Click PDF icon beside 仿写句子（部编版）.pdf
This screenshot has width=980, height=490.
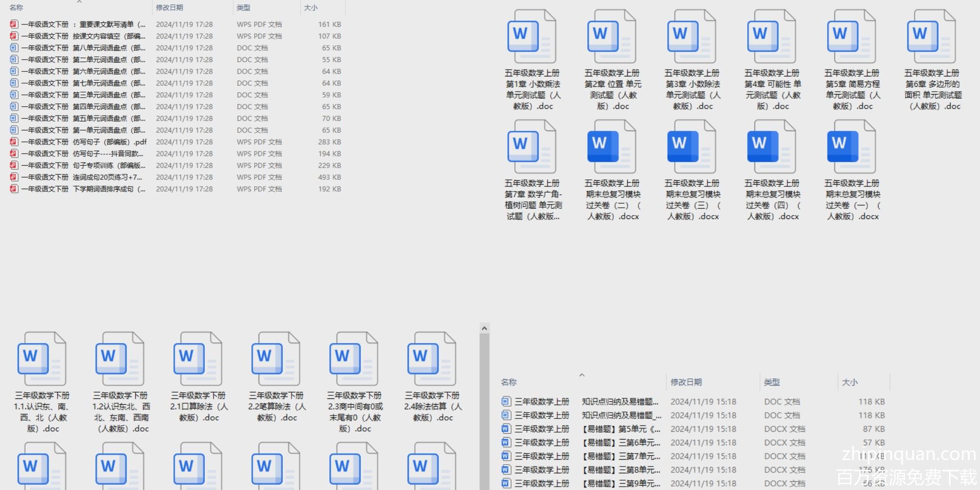click(x=14, y=142)
